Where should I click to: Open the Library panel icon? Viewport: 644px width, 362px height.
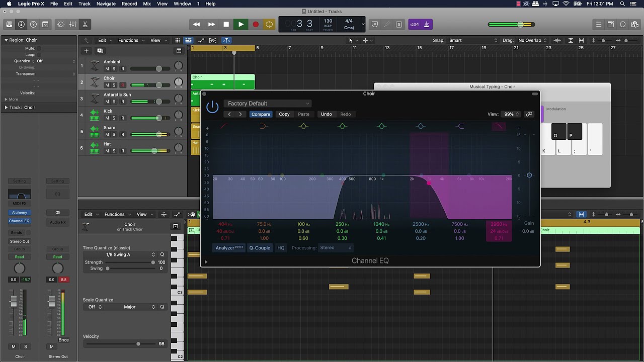tap(9, 24)
